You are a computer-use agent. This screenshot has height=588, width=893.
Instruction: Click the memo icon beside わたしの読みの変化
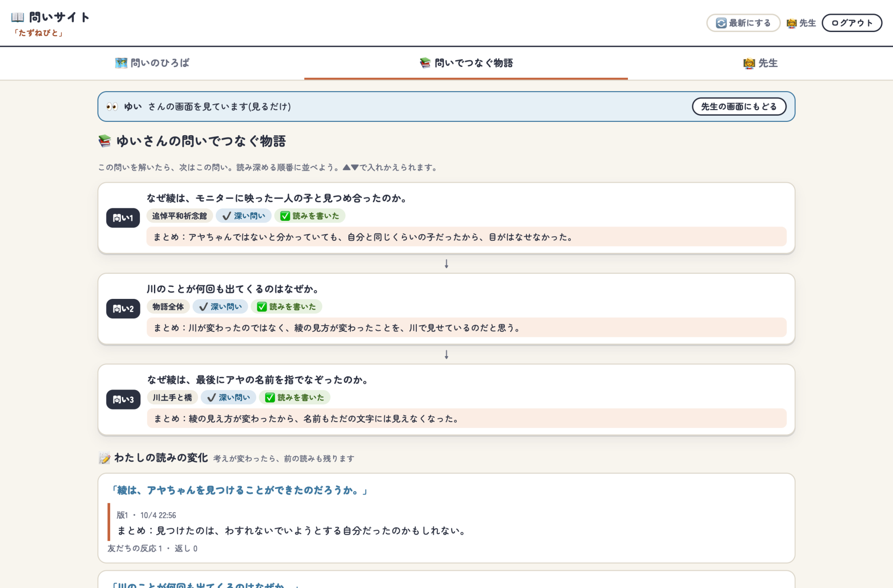[x=105, y=458]
